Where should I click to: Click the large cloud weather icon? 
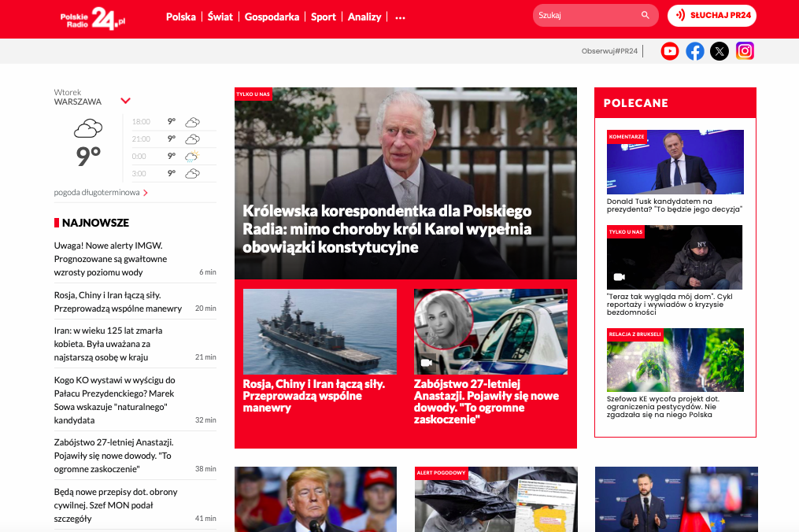pos(88,128)
